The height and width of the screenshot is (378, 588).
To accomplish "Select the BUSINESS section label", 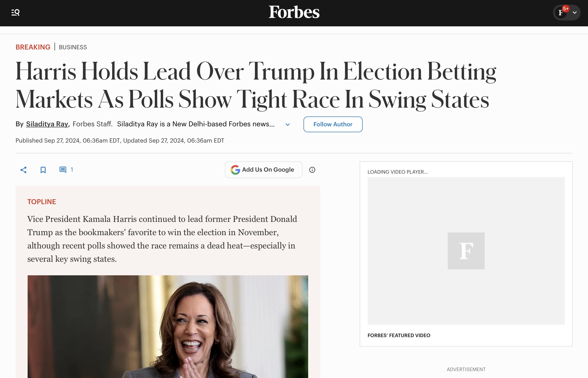I will tap(73, 47).
